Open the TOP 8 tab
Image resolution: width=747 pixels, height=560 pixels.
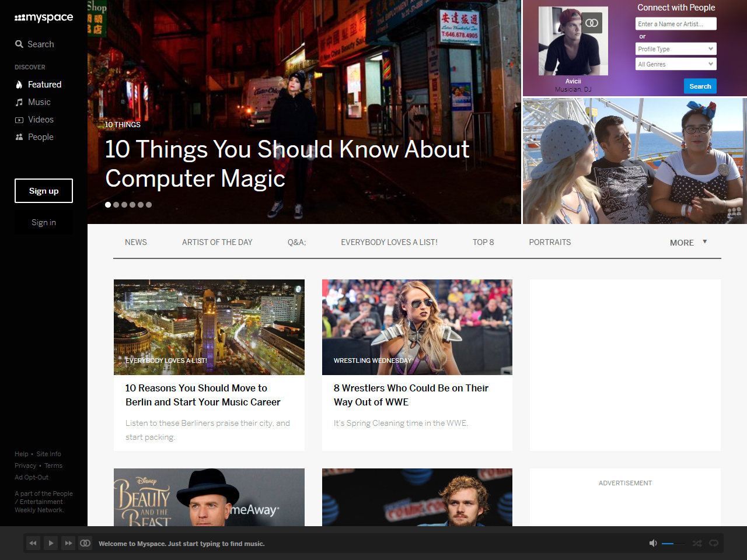[x=483, y=242]
